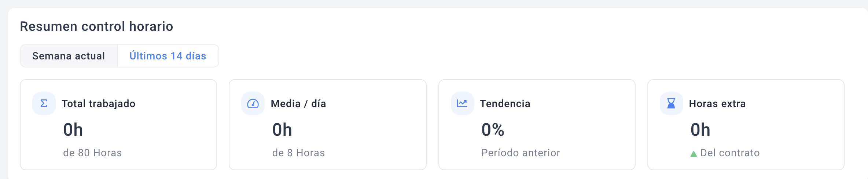Click the 0% value under Tendencia

click(493, 130)
